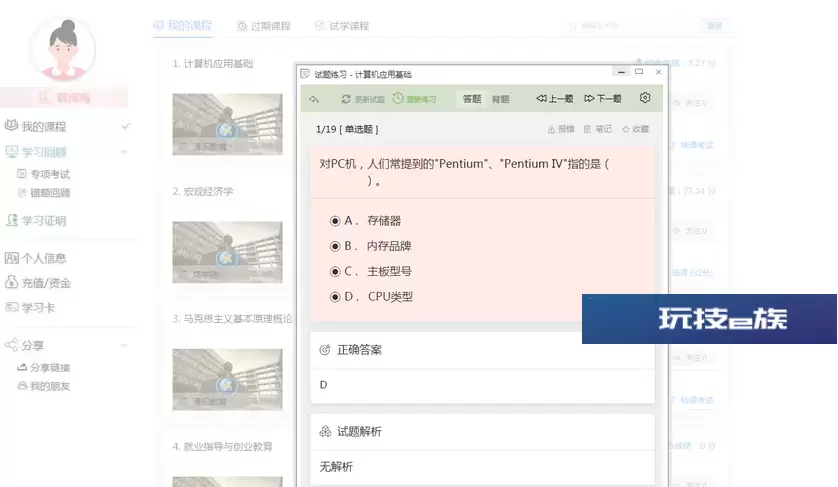This screenshot has height=487, width=838.
Task: Switch to 答题 answer mode tab
Action: point(472,99)
